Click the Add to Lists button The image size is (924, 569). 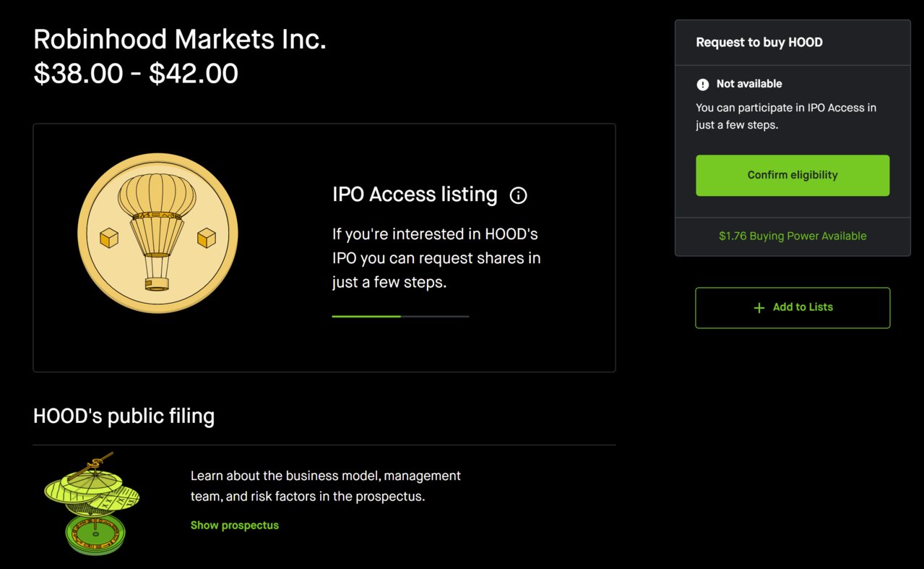click(x=793, y=308)
